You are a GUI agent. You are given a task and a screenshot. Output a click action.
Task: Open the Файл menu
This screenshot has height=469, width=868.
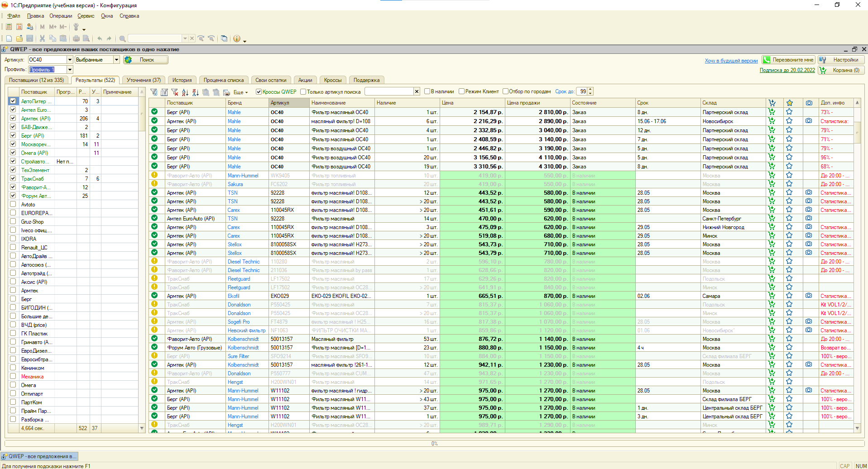click(13, 16)
